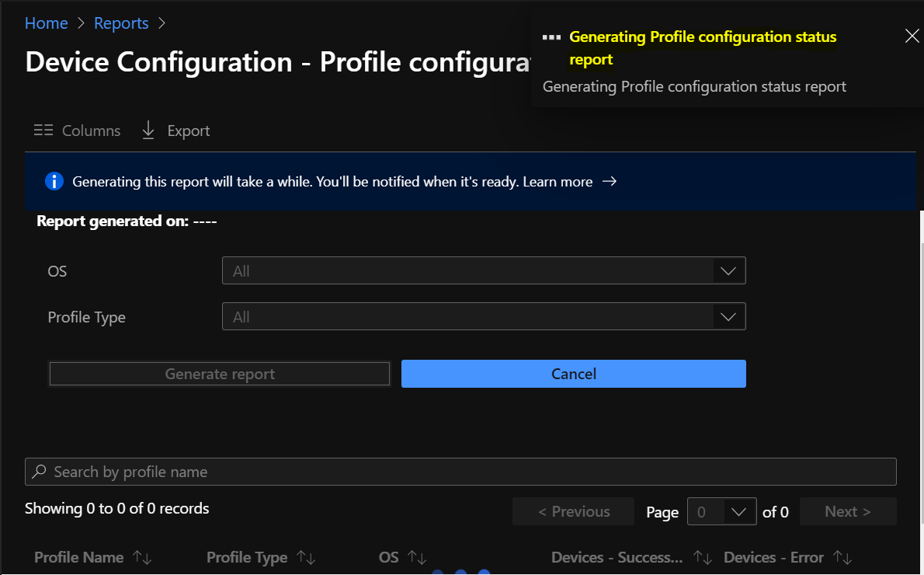Image resolution: width=924 pixels, height=575 pixels.
Task: Sort by Profile Type column arrows
Action: 306,557
